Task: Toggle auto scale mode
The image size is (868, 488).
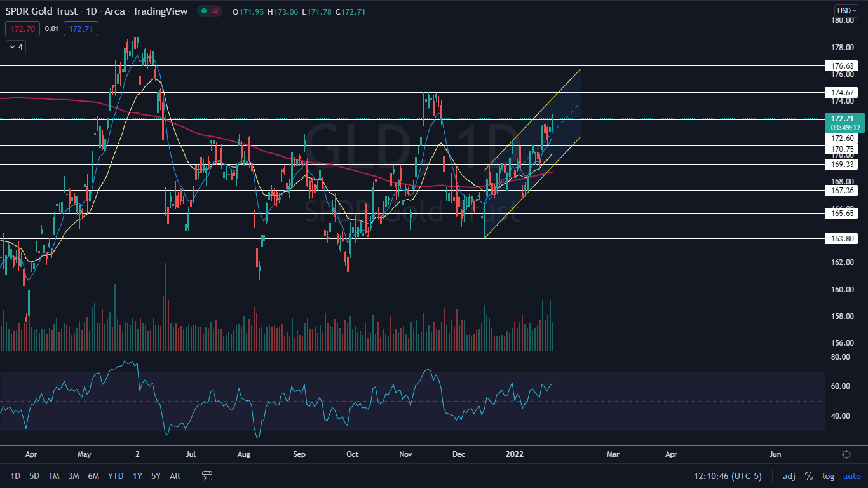Action: [x=851, y=476]
